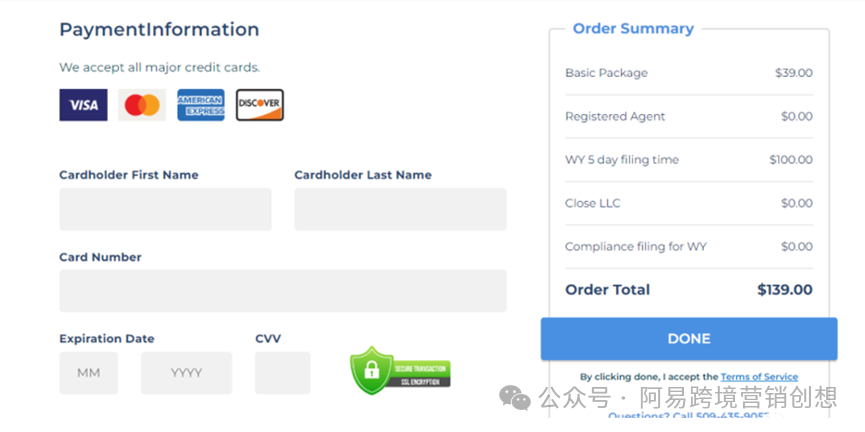Click the Visa card logo
The image size is (865, 432).
point(83,105)
